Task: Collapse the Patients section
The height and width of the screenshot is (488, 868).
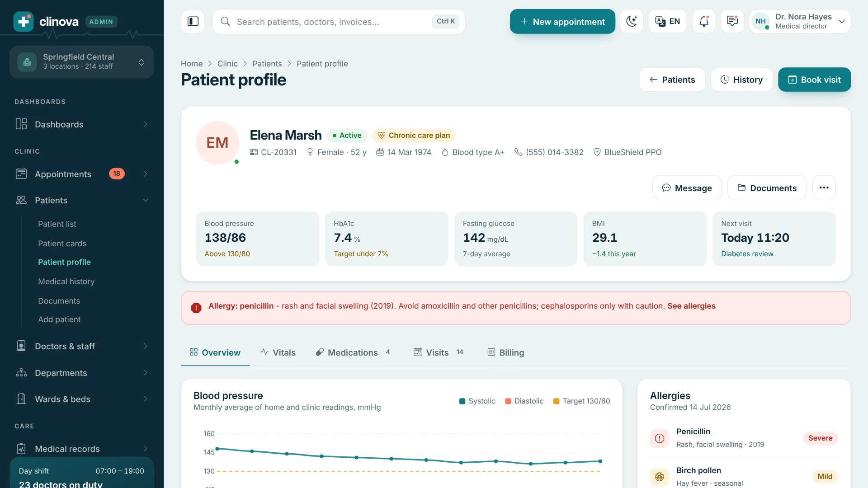Action: tap(81, 200)
